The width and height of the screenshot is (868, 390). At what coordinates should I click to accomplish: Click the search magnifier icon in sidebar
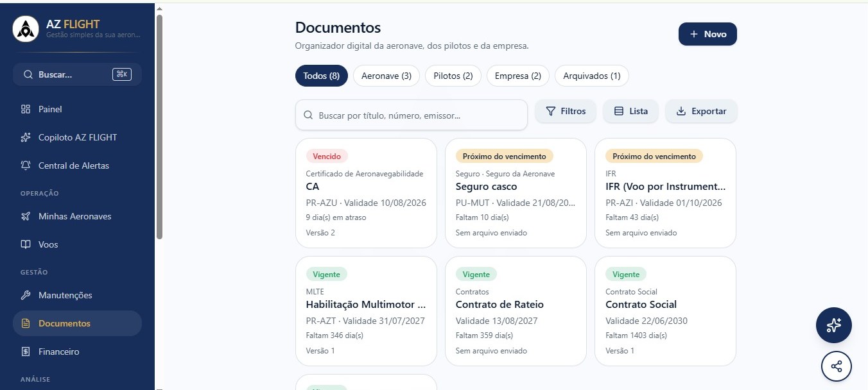pos(28,74)
